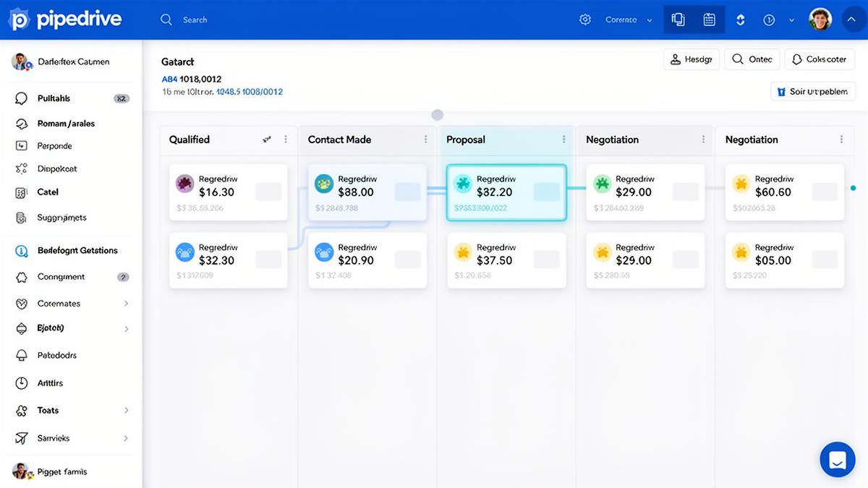Open Proposal column three-dot menu
This screenshot has height=488, width=868.
(x=564, y=140)
